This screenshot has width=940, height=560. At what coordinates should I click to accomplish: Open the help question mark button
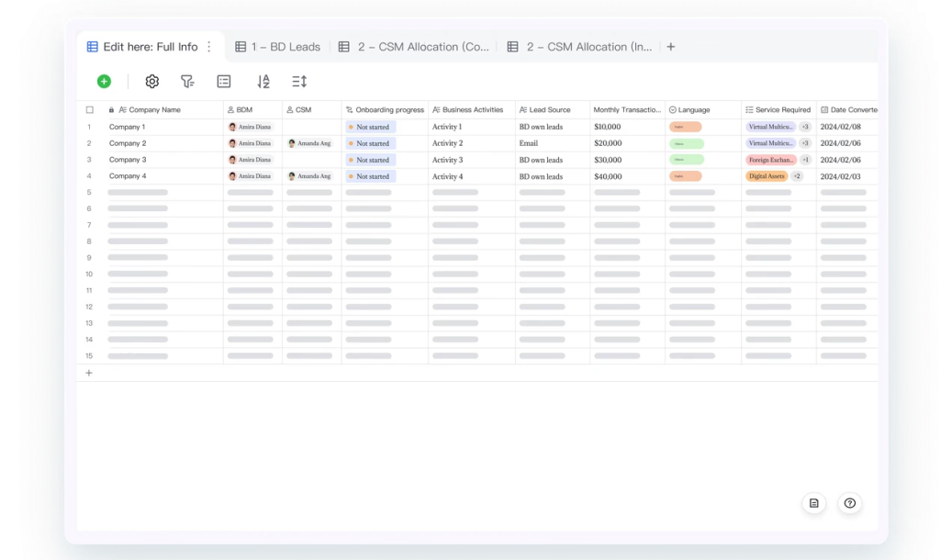coord(849,503)
